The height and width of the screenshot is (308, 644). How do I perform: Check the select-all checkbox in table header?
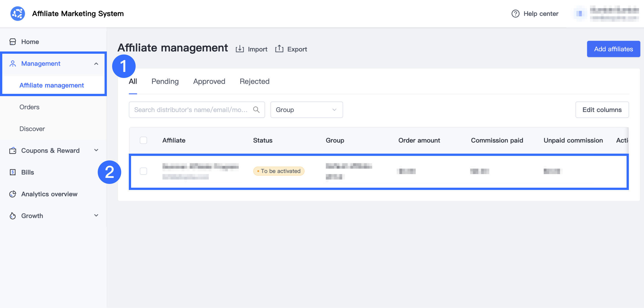tap(143, 140)
